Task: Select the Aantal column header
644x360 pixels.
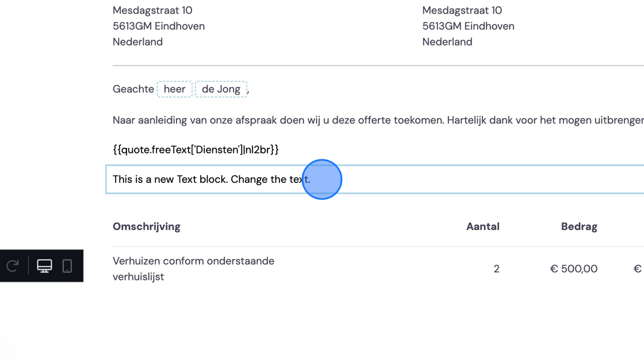Action: [x=482, y=227]
